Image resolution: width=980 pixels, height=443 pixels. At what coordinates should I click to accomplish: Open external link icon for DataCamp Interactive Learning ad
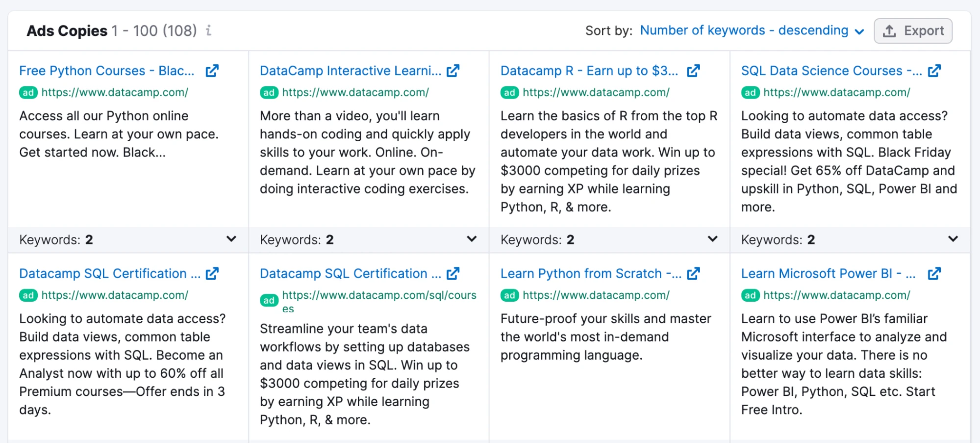coord(453,71)
